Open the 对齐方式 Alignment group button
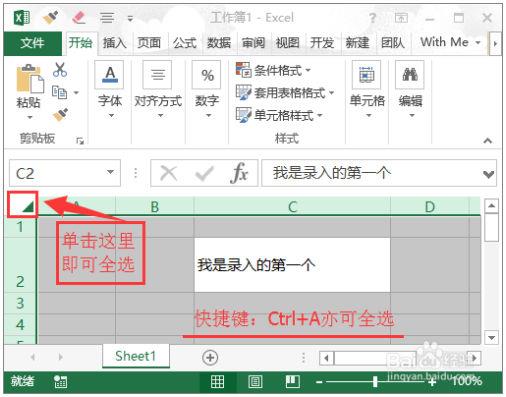The height and width of the screenshot is (397, 506). point(158,89)
